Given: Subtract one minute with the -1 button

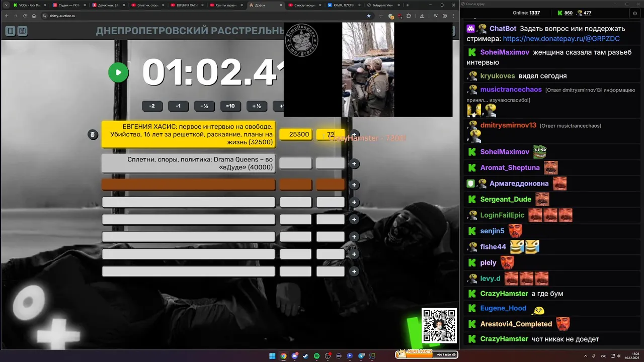Looking at the screenshot, I should [x=178, y=106].
